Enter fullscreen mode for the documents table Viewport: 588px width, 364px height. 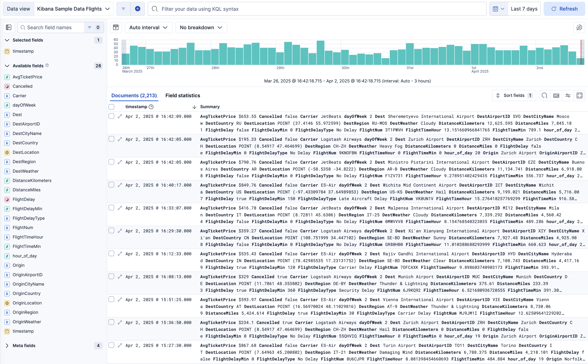pos(579,95)
